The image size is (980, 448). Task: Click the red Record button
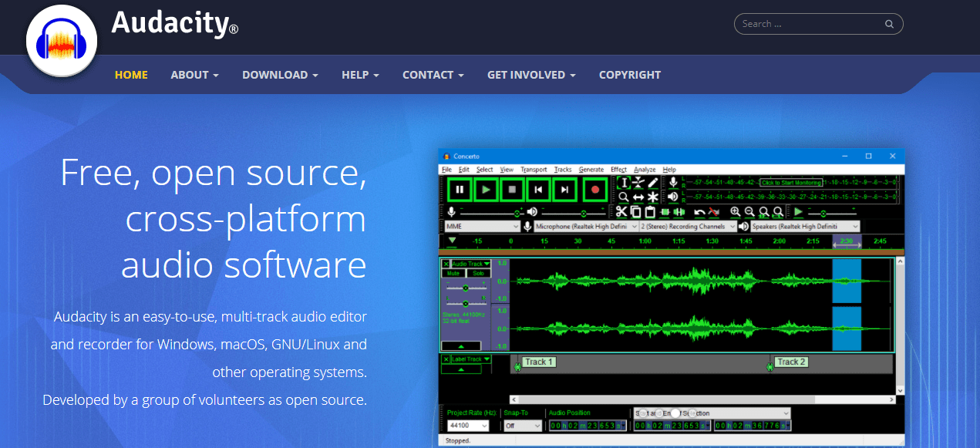coord(594,190)
